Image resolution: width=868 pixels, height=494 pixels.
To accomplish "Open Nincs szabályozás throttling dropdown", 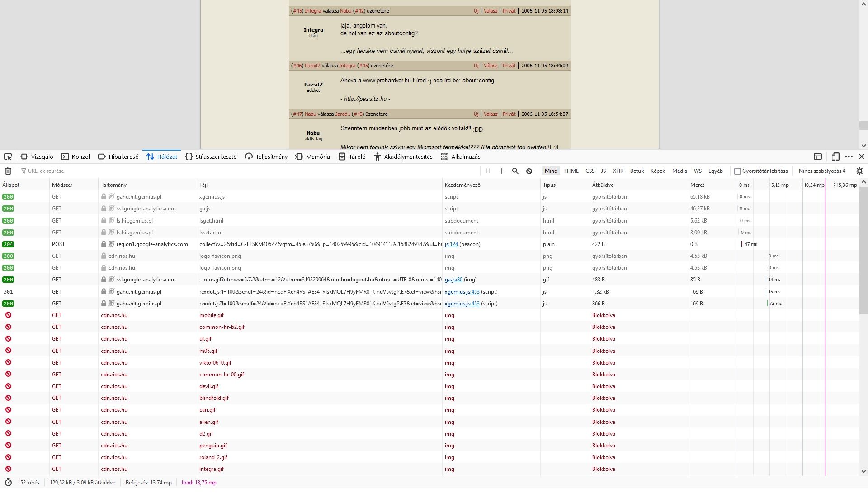I will [x=821, y=171].
